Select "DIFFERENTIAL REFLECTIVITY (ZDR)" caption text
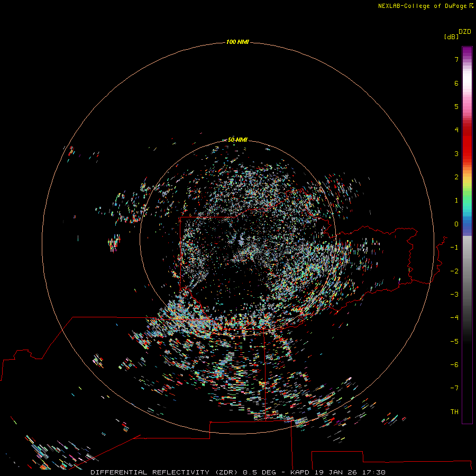 pyautogui.click(x=165, y=472)
